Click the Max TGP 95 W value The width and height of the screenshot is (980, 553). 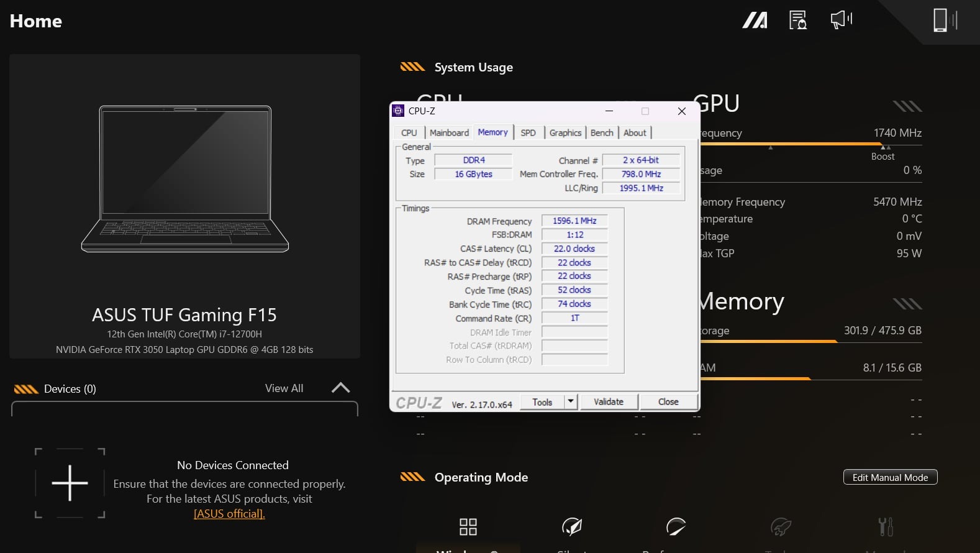(909, 254)
